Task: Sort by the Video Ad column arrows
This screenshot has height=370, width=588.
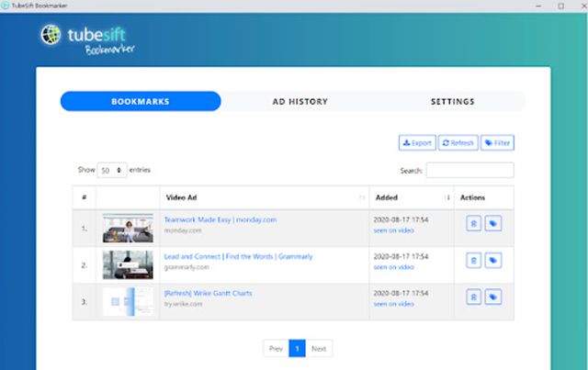Action: pos(361,197)
